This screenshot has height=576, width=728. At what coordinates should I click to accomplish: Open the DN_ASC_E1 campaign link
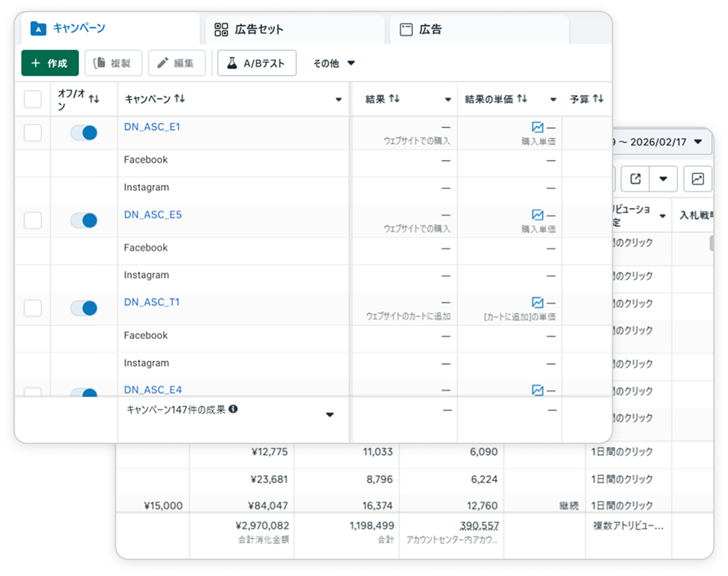(152, 127)
